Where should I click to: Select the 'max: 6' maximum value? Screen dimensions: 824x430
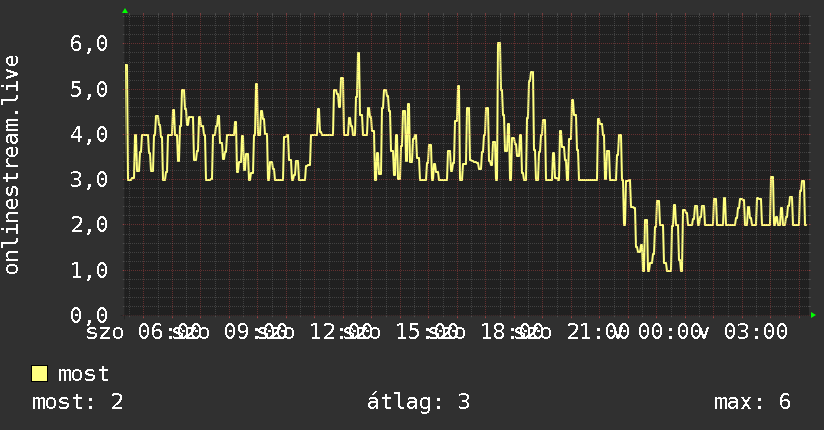coord(752,402)
